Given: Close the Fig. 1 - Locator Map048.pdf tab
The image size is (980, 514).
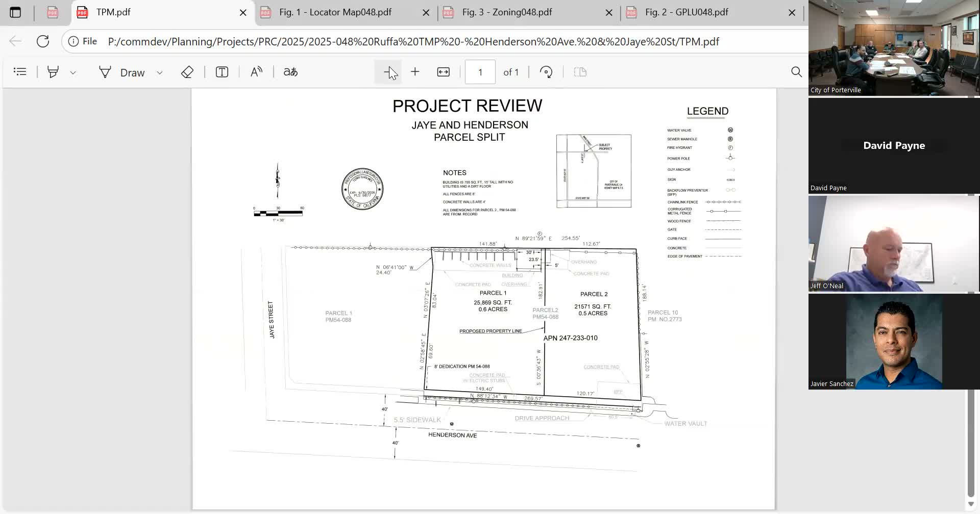Looking at the screenshot, I should pyautogui.click(x=426, y=13).
